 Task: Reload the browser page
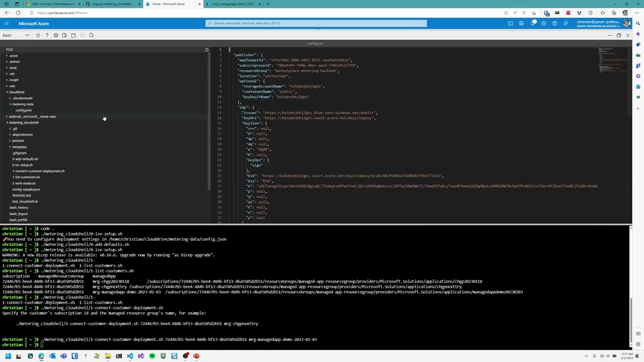[x=18, y=13]
